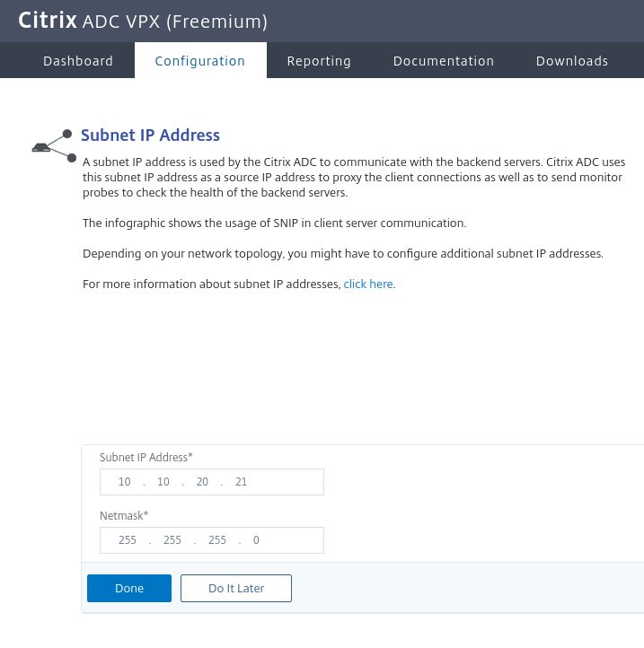Image resolution: width=644 pixels, height=648 pixels.
Task: Click the Subnet IP Address heading
Action: click(x=150, y=136)
